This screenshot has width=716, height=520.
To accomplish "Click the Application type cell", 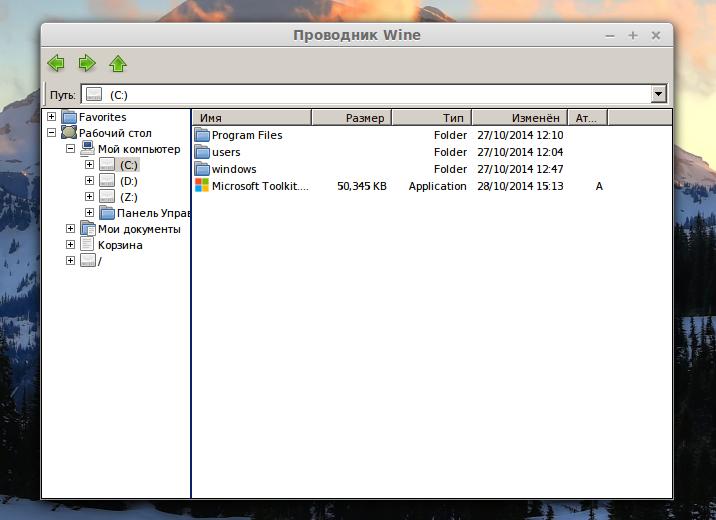I will point(437,186).
